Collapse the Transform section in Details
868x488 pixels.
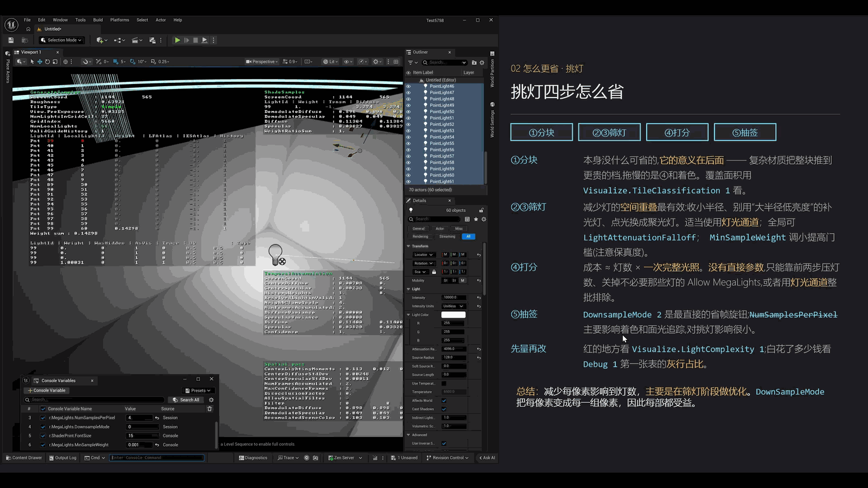pos(409,246)
